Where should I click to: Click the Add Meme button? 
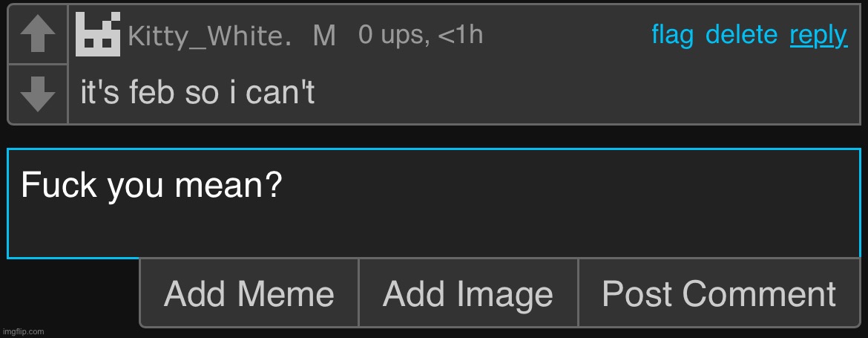click(249, 293)
